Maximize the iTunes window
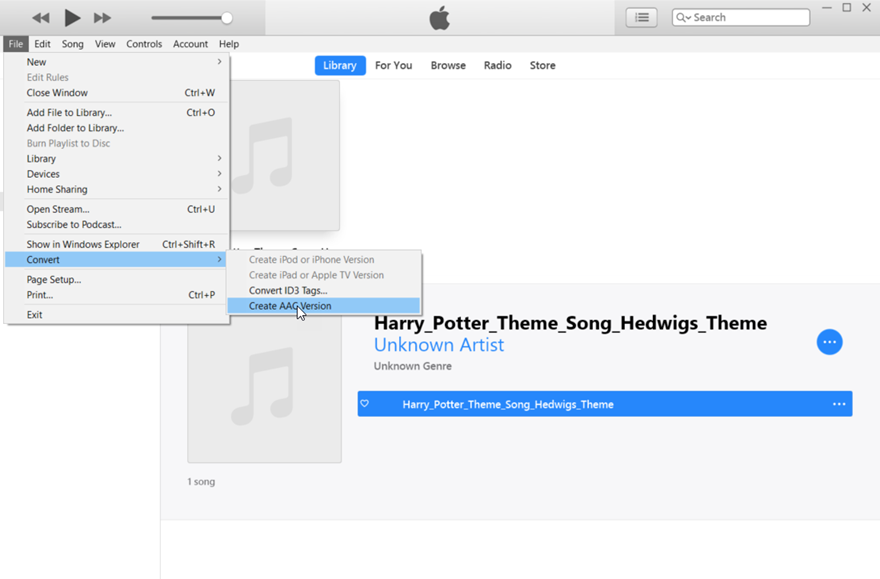The image size is (880, 579). point(847,8)
